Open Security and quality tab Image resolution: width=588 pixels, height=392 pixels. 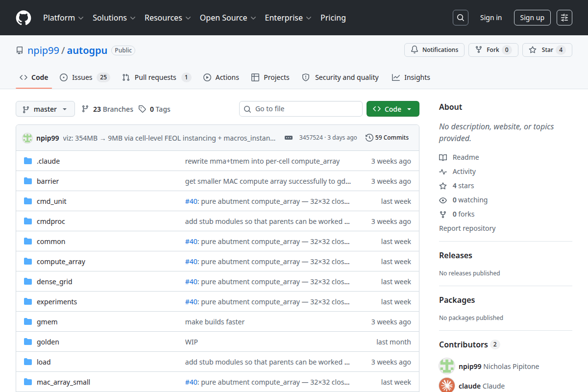[x=341, y=77]
